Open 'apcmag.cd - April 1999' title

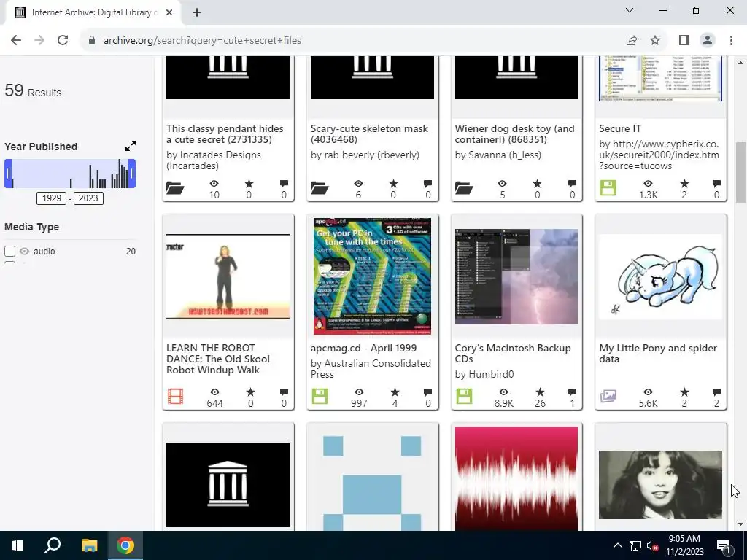363,348
